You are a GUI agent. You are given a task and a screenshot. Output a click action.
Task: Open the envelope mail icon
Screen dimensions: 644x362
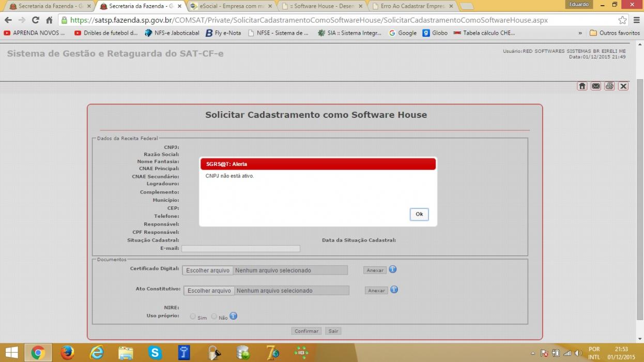pyautogui.click(x=596, y=86)
